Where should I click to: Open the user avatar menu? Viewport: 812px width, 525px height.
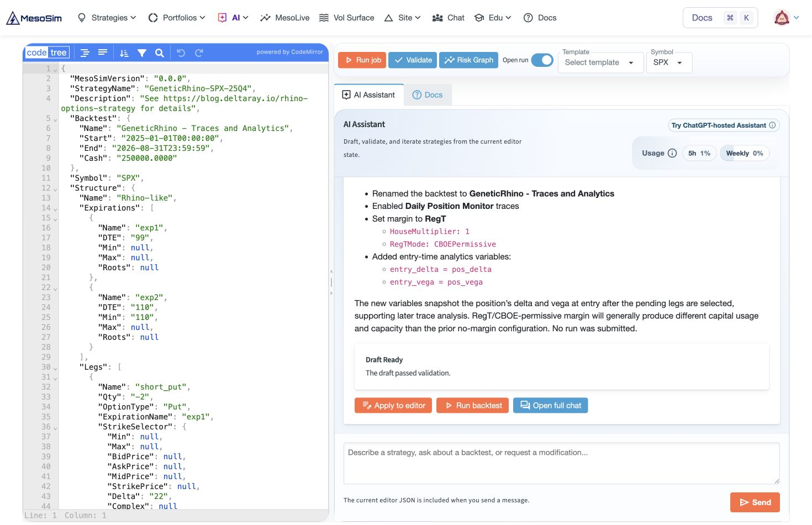pyautogui.click(x=787, y=18)
